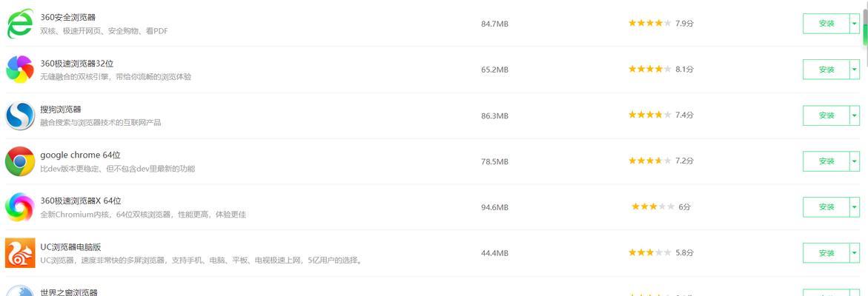Click the 世界之窗浏览器 globe icon
Viewport: 868px width, 296px height.
(x=20, y=291)
